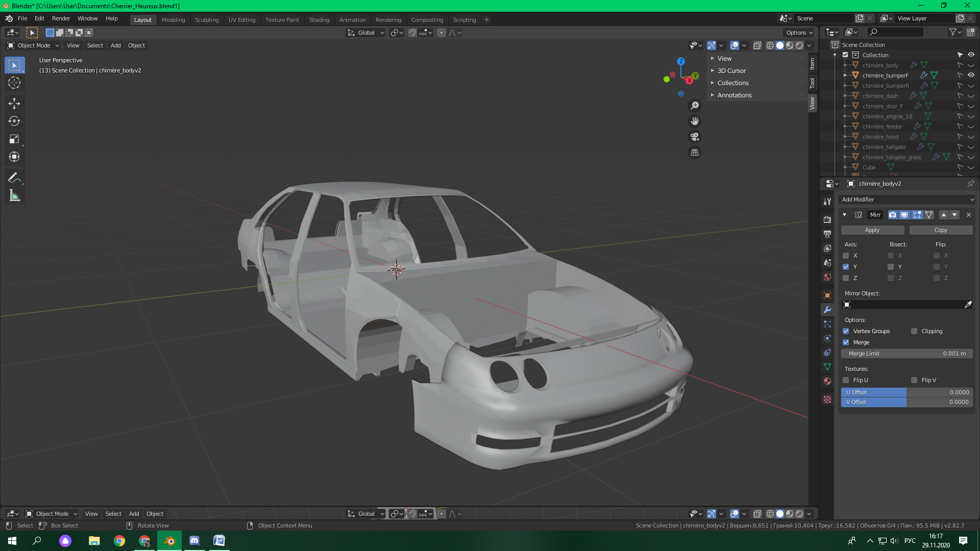Hide chimère_bumperF using eye icon

pos(971,75)
